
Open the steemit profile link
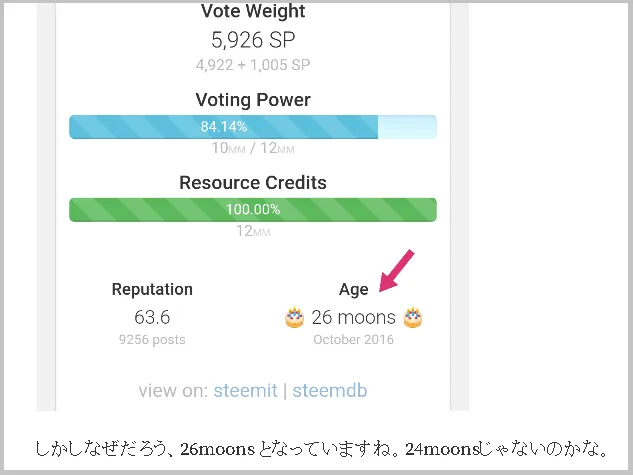245,390
